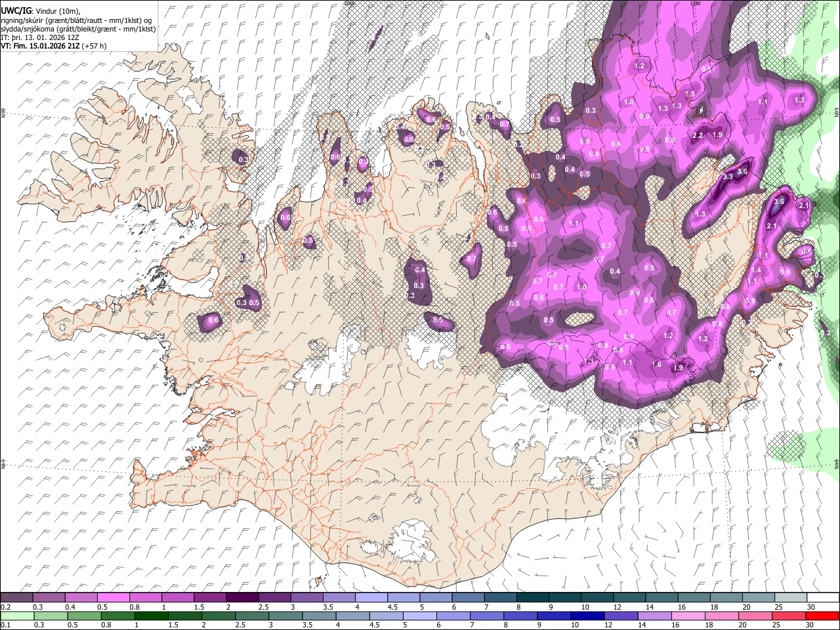Viewport: 840px width, 630px height.
Task: Select the bright pink upper swatch at 0.5
Action: tap(113, 598)
